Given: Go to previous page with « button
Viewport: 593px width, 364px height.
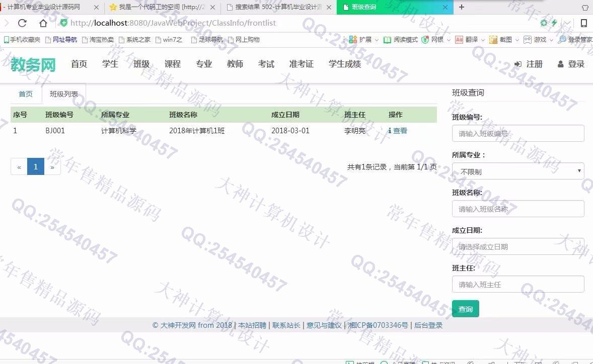Looking at the screenshot, I should (x=19, y=166).
